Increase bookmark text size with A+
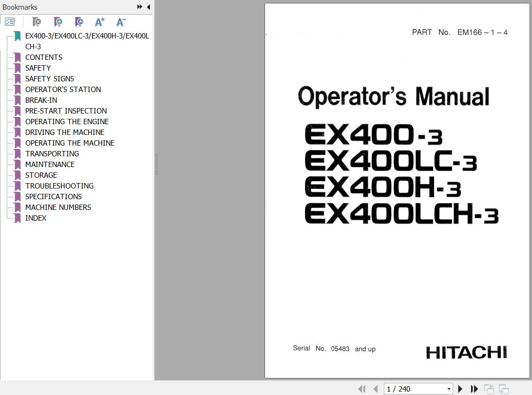 point(100,22)
